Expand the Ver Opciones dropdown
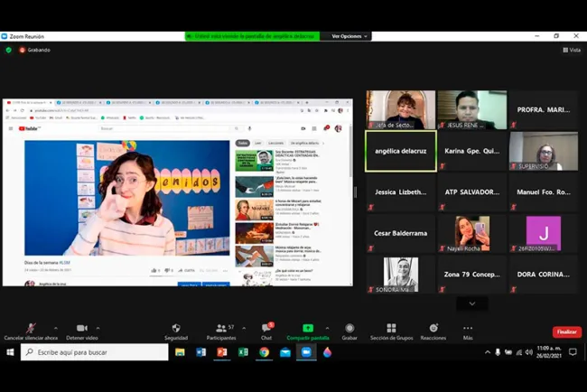The height and width of the screenshot is (392, 587). [x=349, y=36]
